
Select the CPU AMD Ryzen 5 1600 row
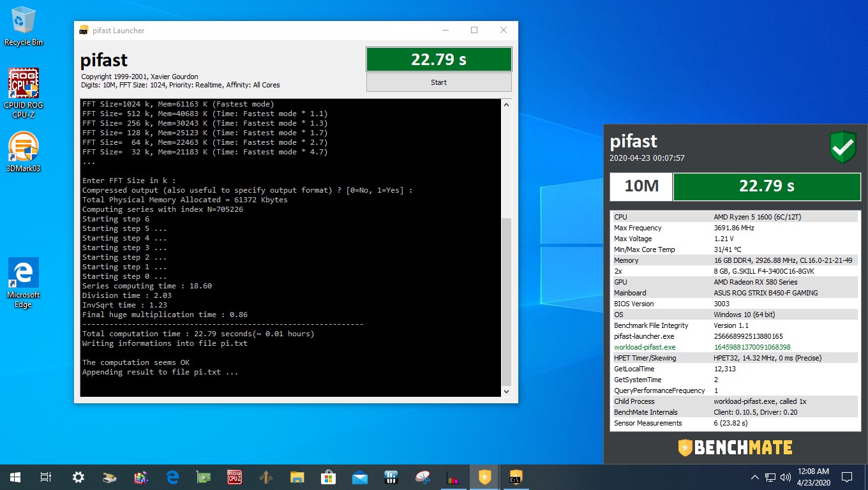735,217
